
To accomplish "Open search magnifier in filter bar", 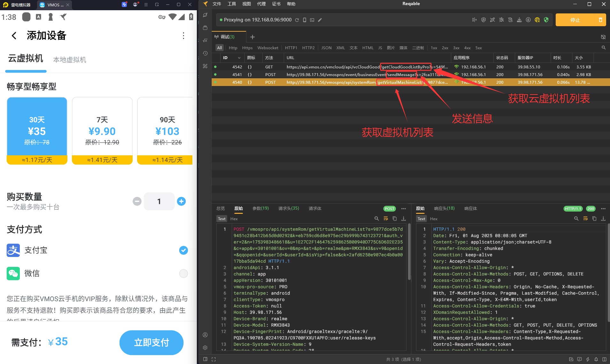I will point(604,48).
